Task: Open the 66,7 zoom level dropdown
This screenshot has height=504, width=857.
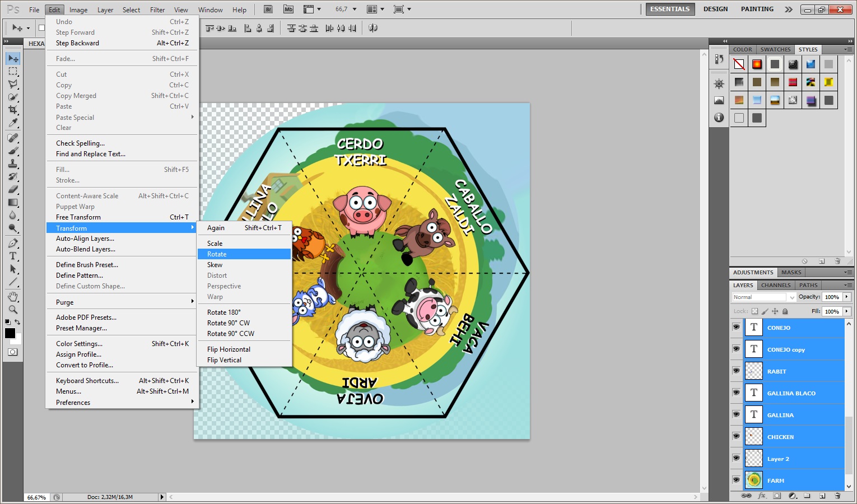Action: click(x=354, y=10)
